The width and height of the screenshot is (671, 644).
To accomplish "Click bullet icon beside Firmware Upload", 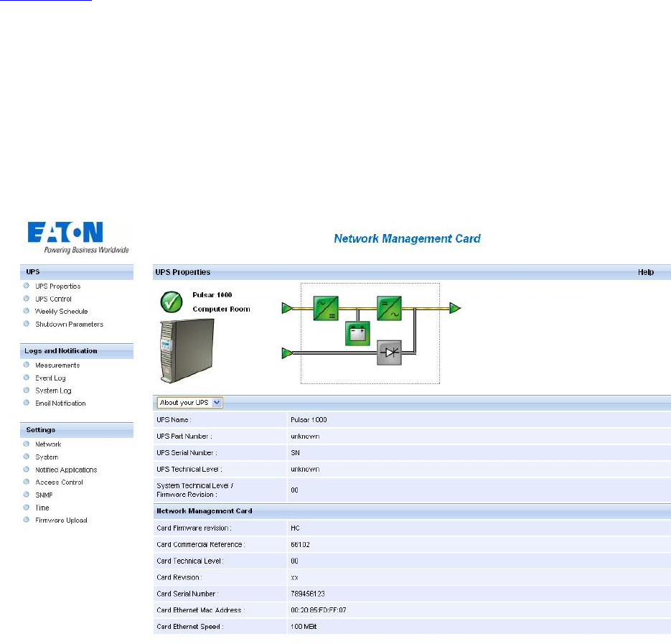I will (26, 520).
